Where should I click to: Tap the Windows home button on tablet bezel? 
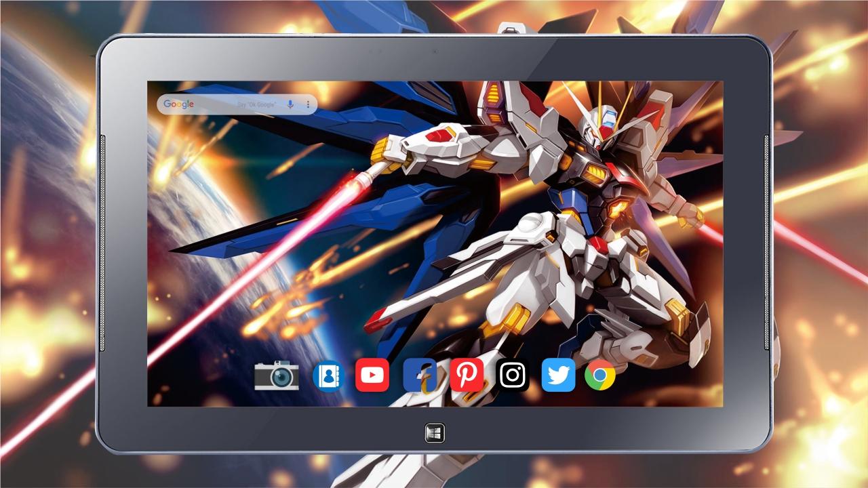(x=435, y=433)
